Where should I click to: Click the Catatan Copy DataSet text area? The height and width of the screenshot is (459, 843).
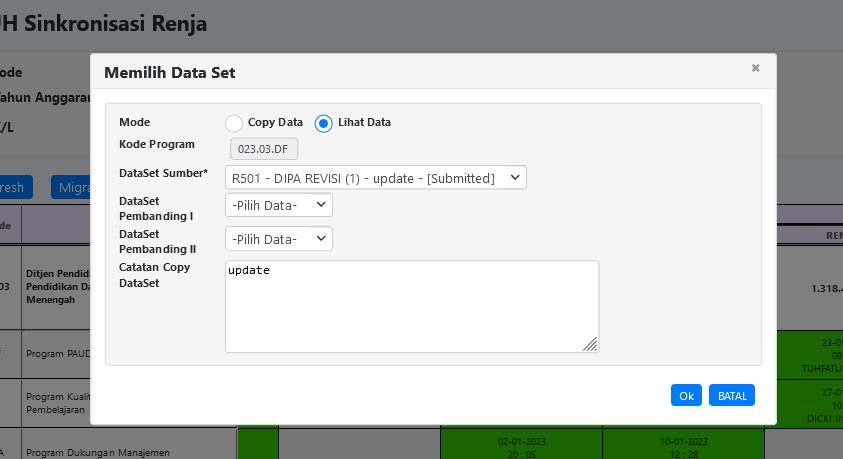coord(411,306)
